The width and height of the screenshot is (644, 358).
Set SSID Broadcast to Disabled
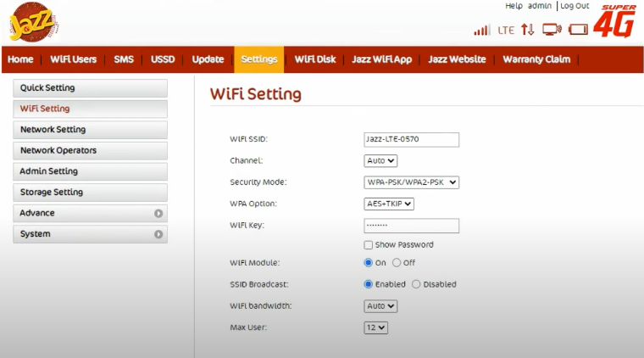pyautogui.click(x=416, y=284)
